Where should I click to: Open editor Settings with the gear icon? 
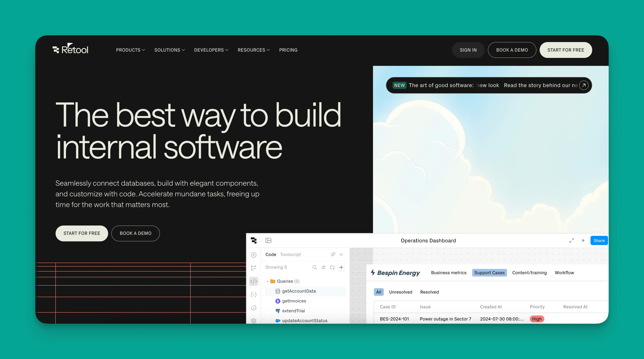tap(254, 321)
